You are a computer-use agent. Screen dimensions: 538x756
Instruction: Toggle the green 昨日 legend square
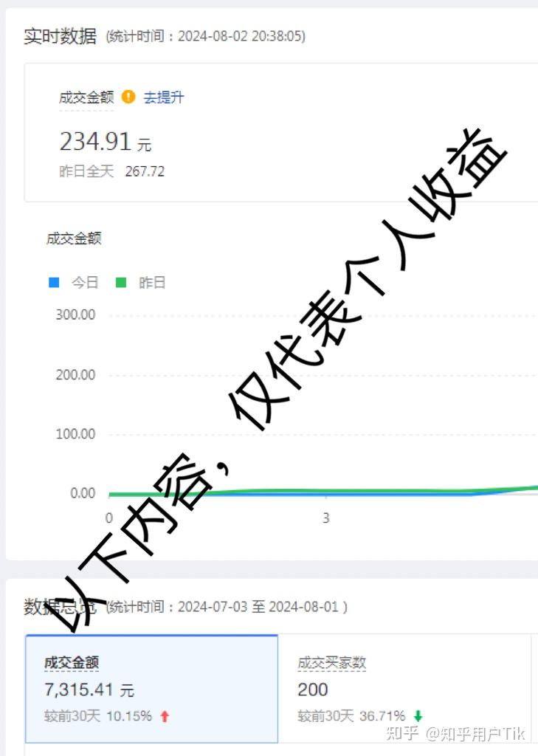121,282
